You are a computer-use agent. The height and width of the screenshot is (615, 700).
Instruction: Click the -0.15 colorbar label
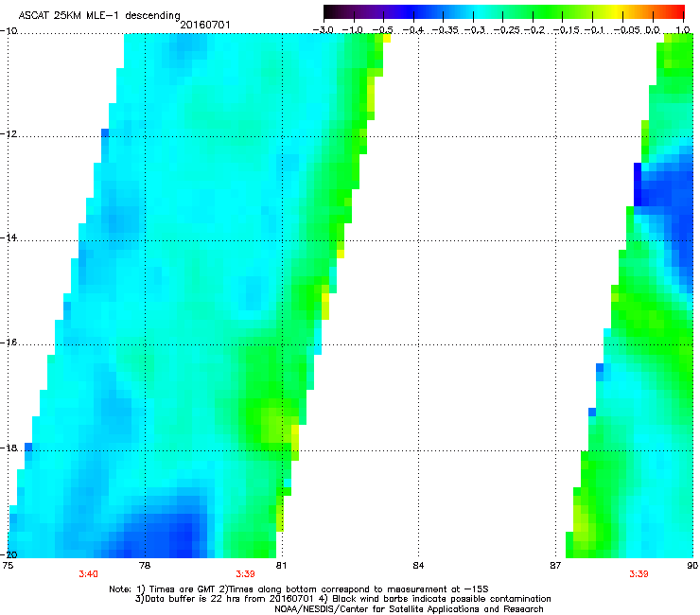[x=567, y=30]
